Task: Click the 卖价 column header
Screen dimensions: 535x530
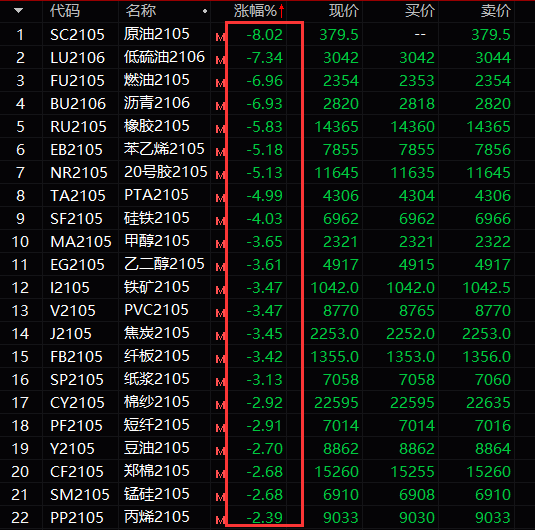Action: click(496, 11)
